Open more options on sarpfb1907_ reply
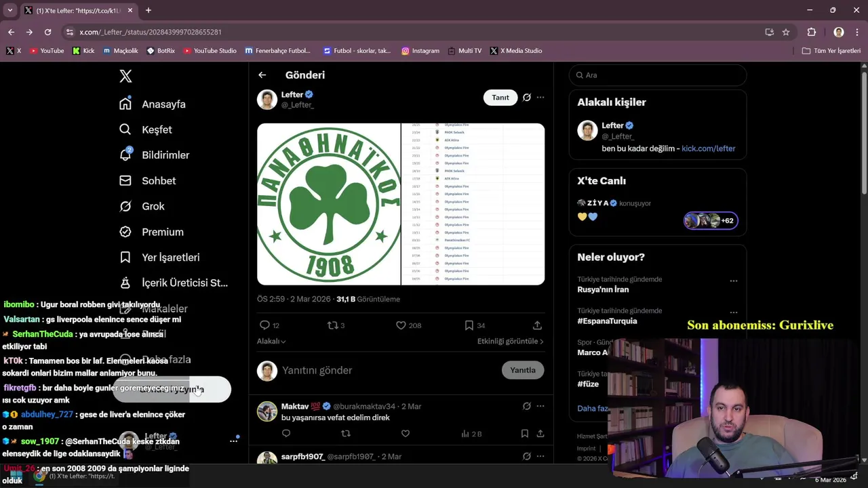This screenshot has width=868, height=488. click(540, 457)
